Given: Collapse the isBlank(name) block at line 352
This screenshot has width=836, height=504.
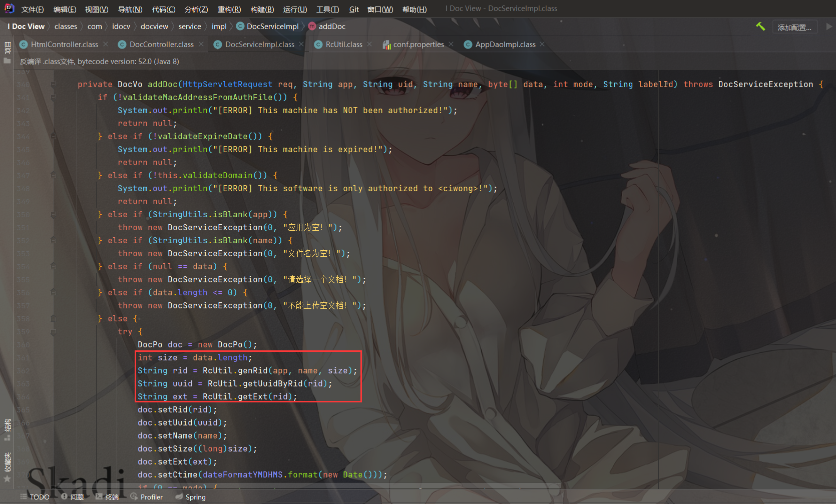Looking at the screenshot, I should [54, 240].
